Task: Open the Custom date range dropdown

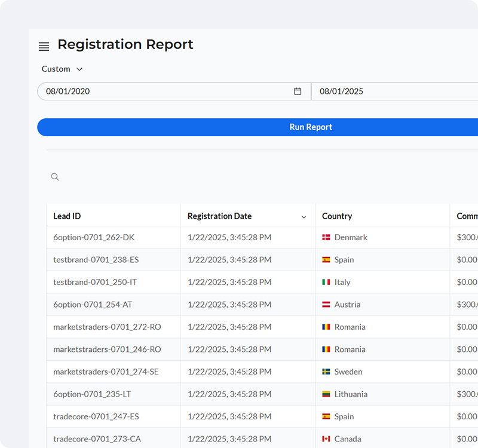Action: tap(62, 69)
